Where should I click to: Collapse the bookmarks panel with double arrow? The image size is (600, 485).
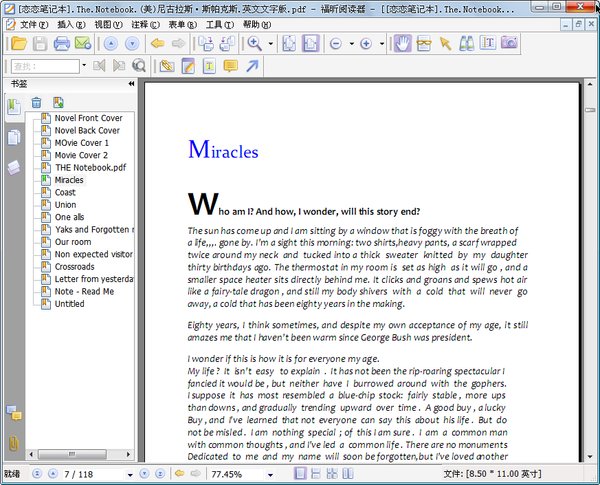(131, 83)
